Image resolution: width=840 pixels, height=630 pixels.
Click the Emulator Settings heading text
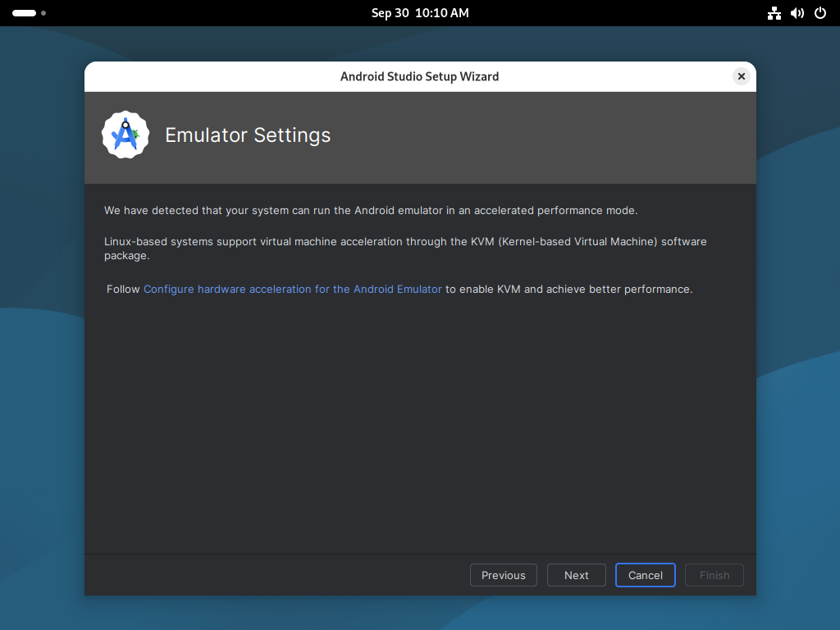[x=248, y=135]
